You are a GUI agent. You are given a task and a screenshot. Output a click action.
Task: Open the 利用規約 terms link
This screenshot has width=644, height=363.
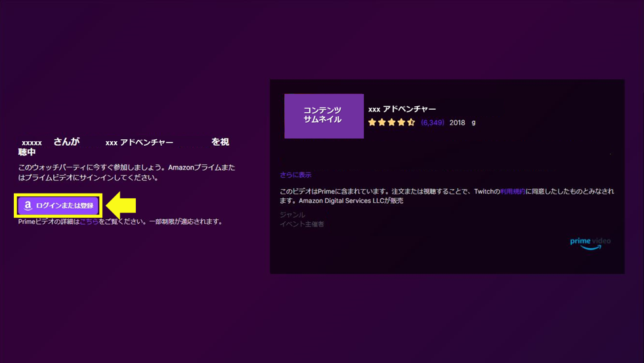[513, 192]
